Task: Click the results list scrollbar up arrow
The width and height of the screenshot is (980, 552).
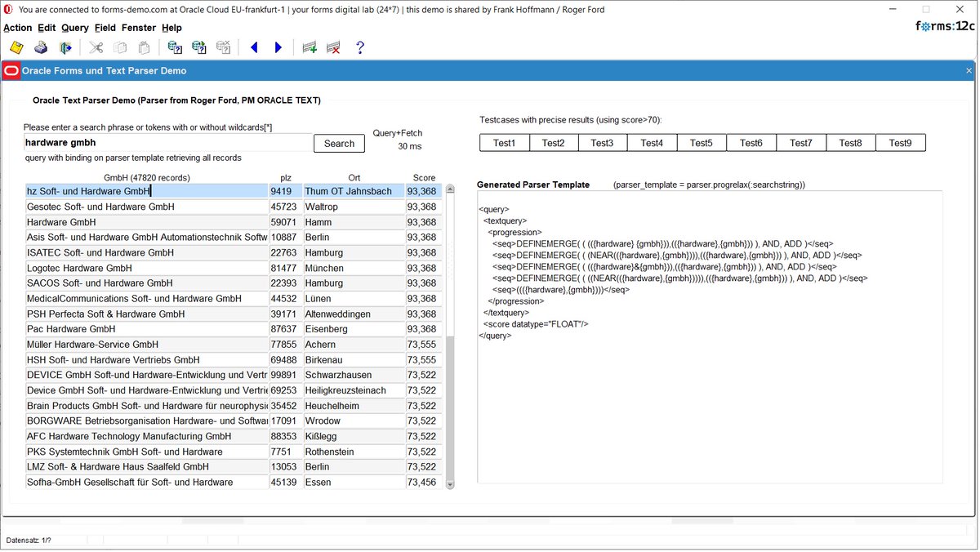Action: [449, 189]
